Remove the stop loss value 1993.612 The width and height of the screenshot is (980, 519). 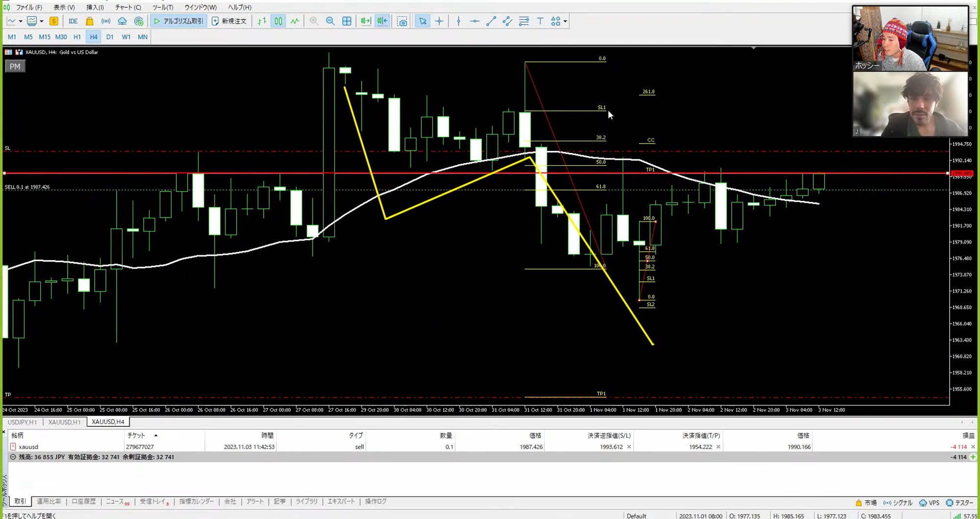629,447
